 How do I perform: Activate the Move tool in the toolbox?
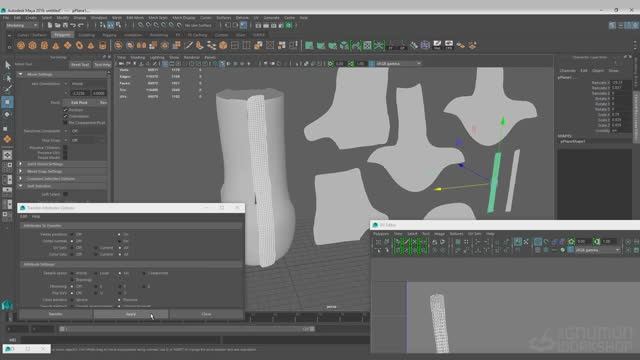pyautogui.click(x=7, y=102)
